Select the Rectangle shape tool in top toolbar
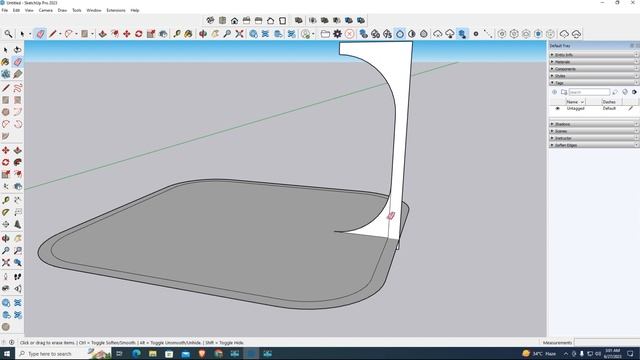Viewport: 640px width, 360px height. 84,34
